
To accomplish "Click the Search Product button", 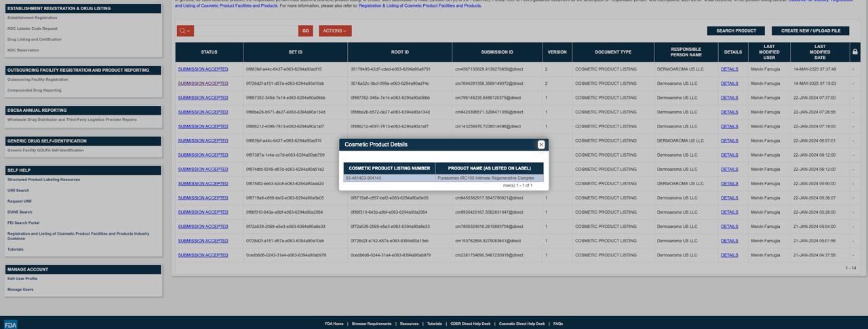I will point(736,31).
